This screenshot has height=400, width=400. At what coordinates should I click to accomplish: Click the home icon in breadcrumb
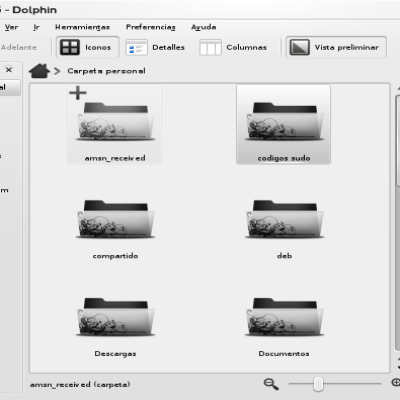coord(39,71)
